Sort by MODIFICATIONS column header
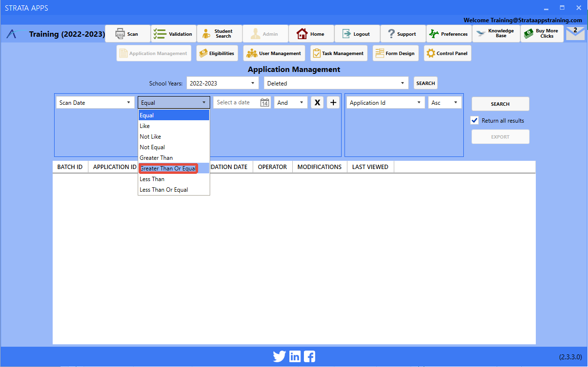Viewport: 588px width, 367px height. click(x=319, y=167)
